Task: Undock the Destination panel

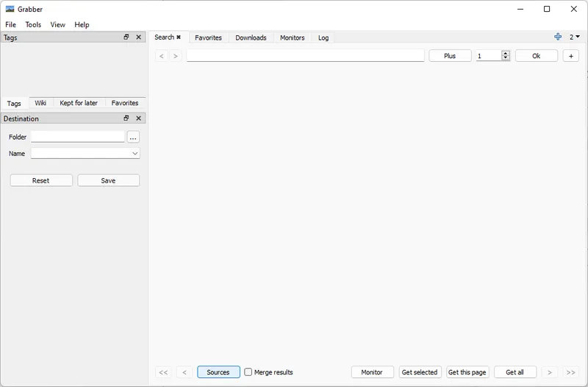Action: coord(126,118)
